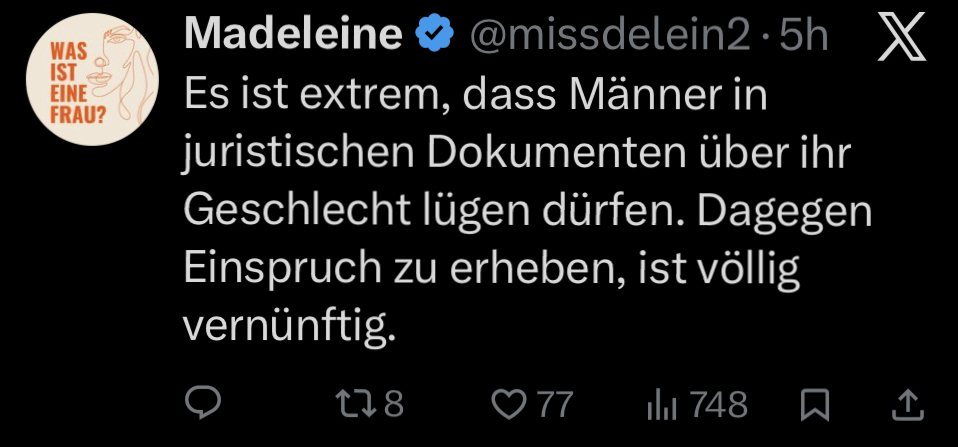Open the tweet by clicking 'Es ist extrem'
The height and width of the screenshot is (447, 958).
(282, 99)
